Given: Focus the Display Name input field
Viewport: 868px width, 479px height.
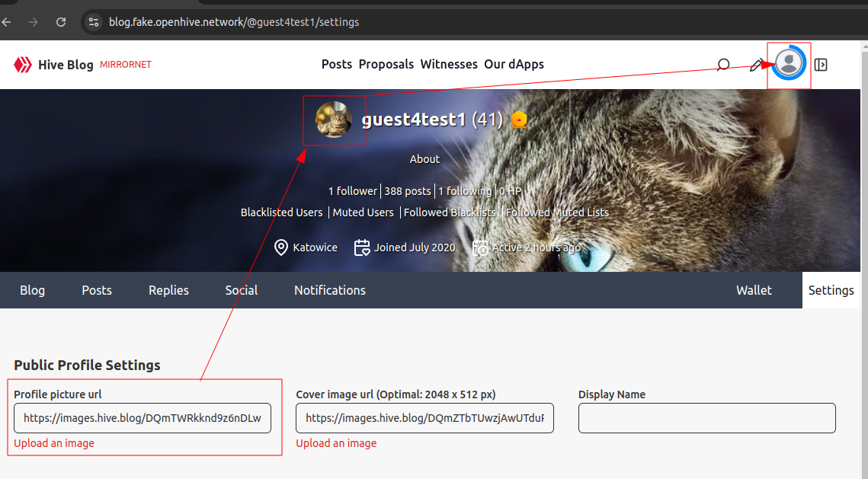Looking at the screenshot, I should [706, 418].
